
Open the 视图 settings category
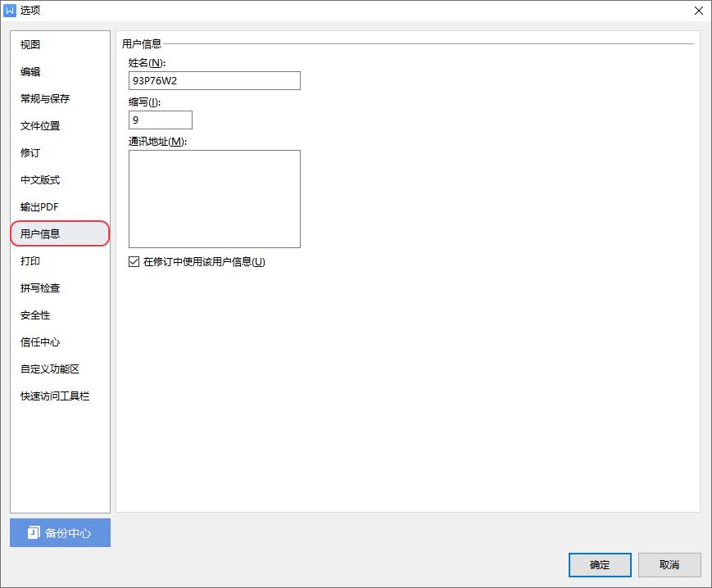30,45
